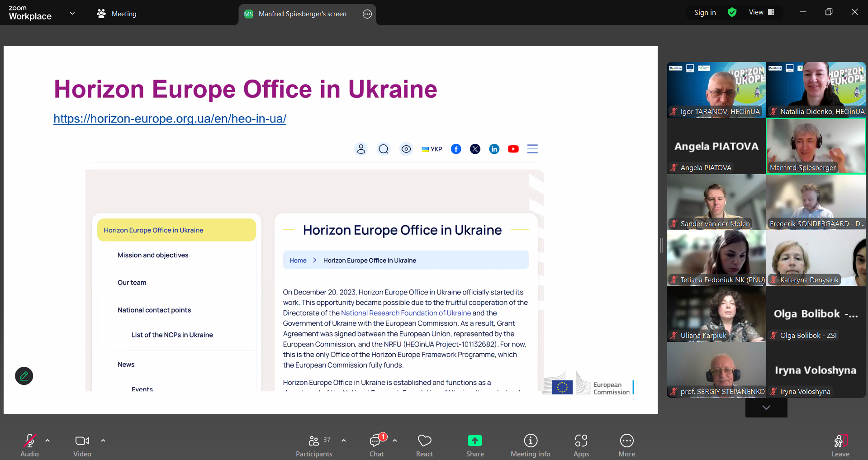Select Frederik SONDERGAARD video tile

tap(816, 202)
